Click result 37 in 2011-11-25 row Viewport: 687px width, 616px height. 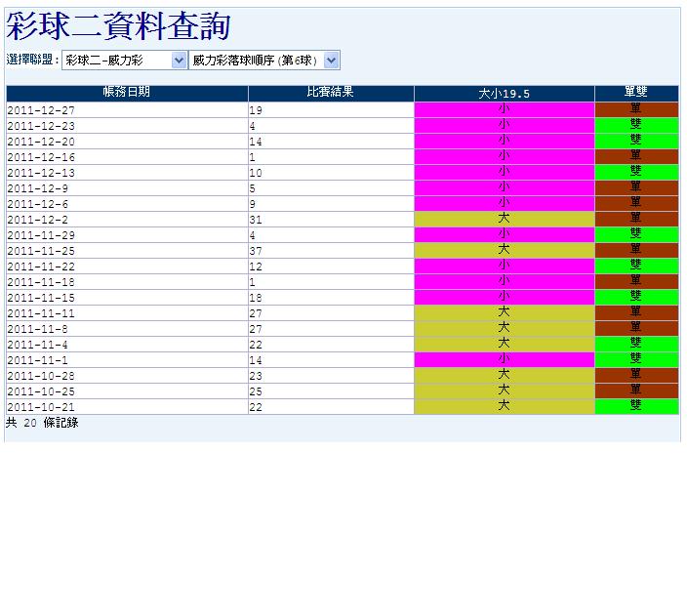[x=331, y=251]
